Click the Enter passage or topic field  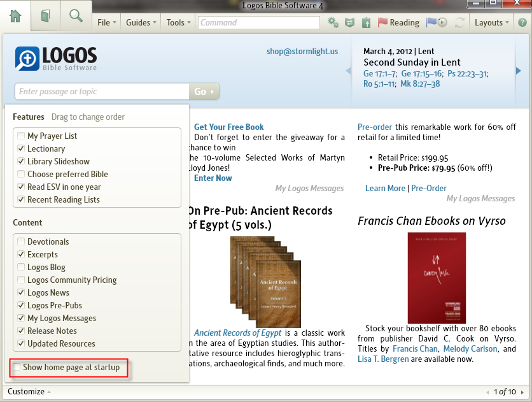point(102,91)
